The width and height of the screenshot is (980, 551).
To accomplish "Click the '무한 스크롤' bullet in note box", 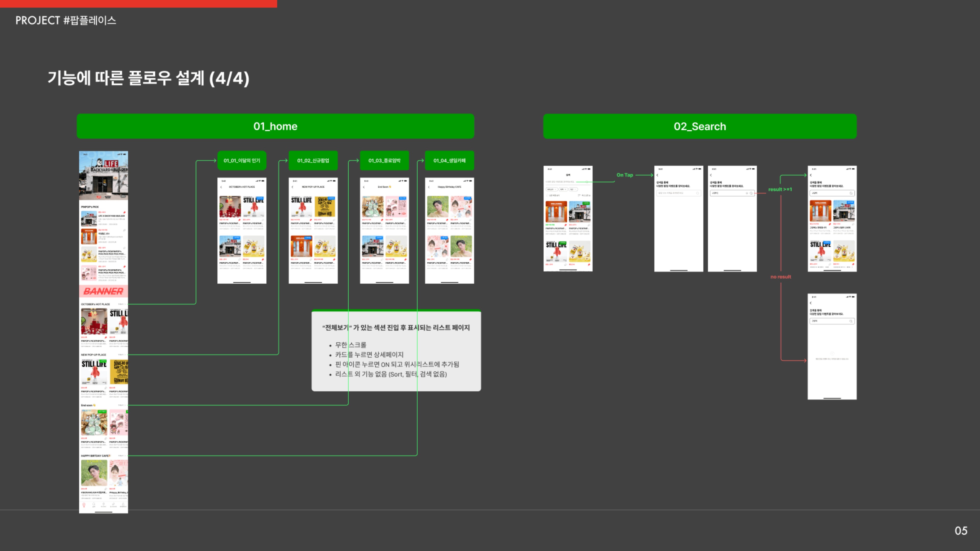I will coord(350,345).
